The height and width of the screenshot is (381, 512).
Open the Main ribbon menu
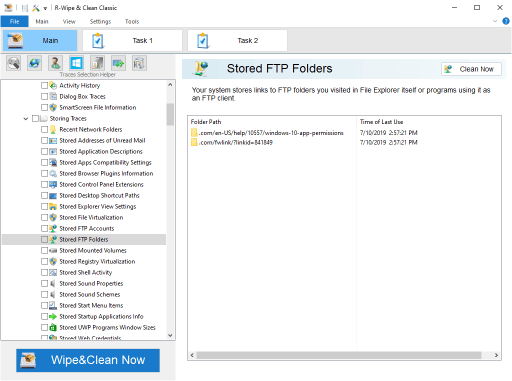tap(42, 21)
